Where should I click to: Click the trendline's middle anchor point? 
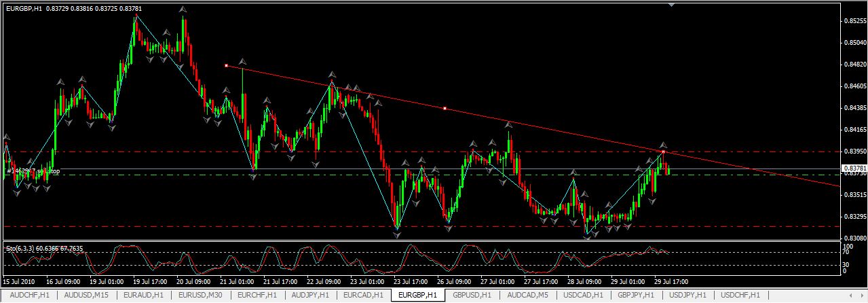tap(445, 109)
